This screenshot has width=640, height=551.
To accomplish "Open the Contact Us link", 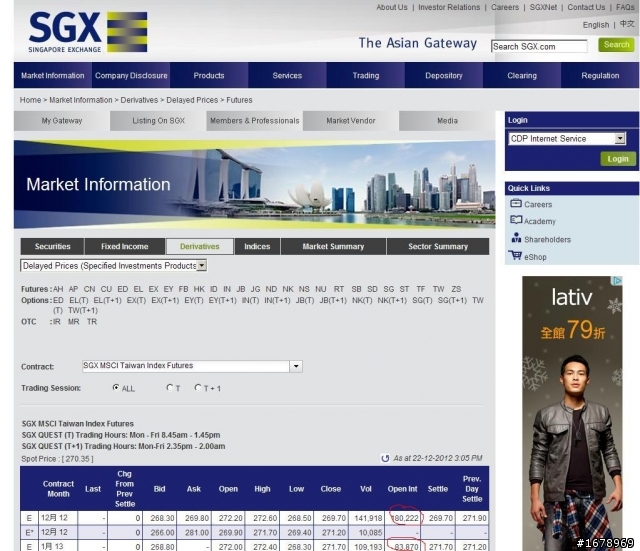I will pyautogui.click(x=586, y=7).
